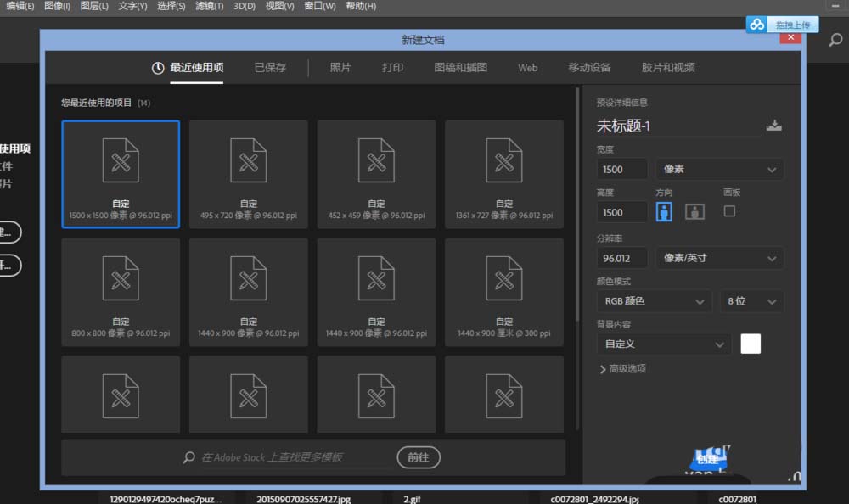
Task: Switch to the 图稿和插图 tab
Action: point(461,68)
